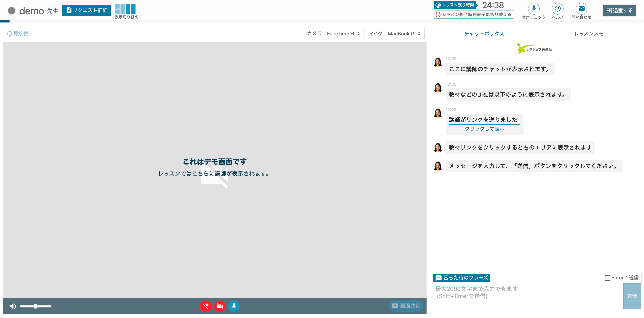The width and height of the screenshot is (644, 318).
Task: Click the speaker volume icon
Action: point(13,306)
